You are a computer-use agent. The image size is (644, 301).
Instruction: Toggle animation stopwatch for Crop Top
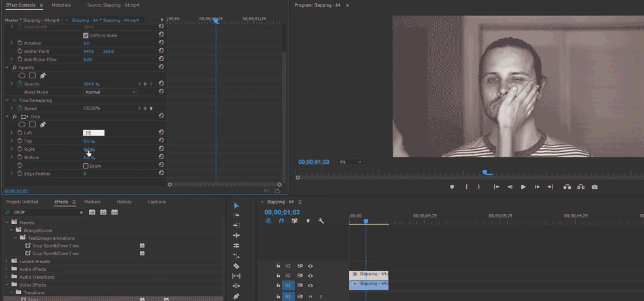(20, 141)
